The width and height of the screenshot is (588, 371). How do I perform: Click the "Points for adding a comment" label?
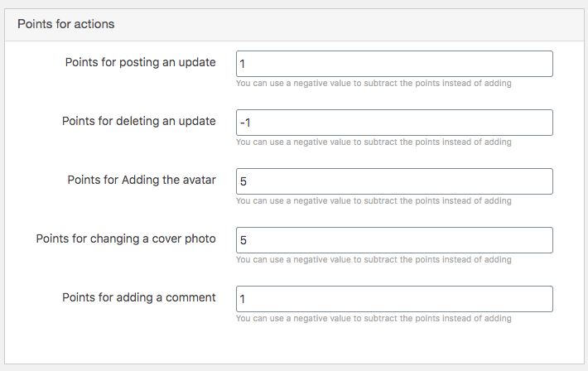[139, 297]
